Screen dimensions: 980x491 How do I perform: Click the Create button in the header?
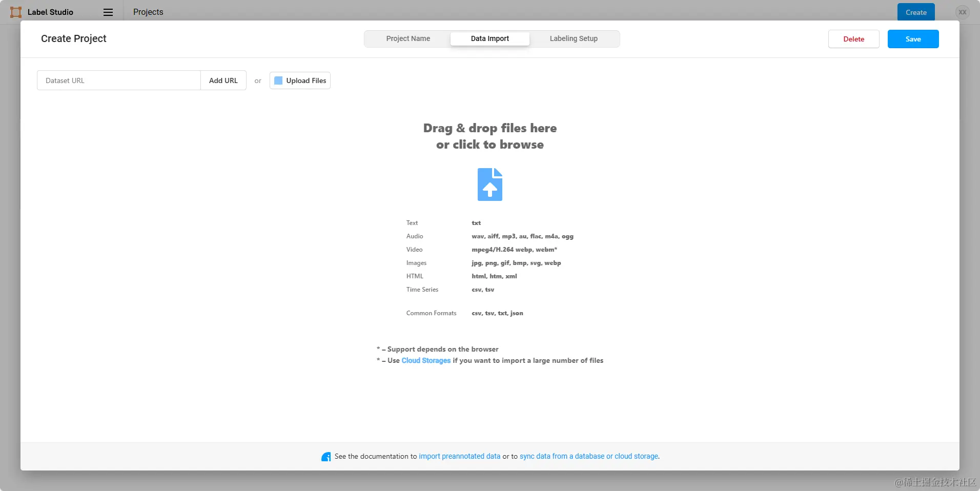click(x=916, y=12)
